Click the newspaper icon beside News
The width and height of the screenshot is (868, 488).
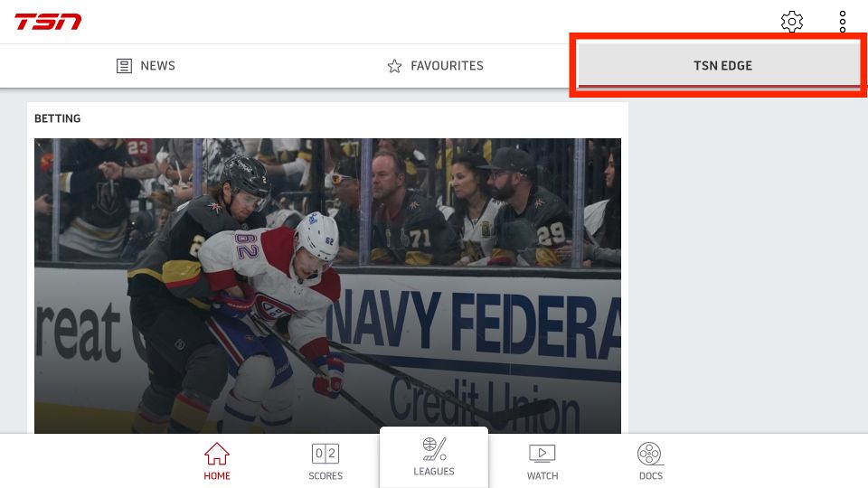(x=125, y=66)
